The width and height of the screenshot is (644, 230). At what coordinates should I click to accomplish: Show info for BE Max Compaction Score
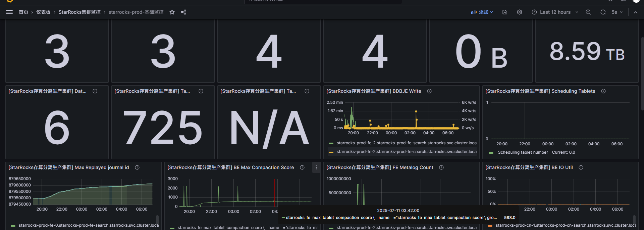coord(302,167)
